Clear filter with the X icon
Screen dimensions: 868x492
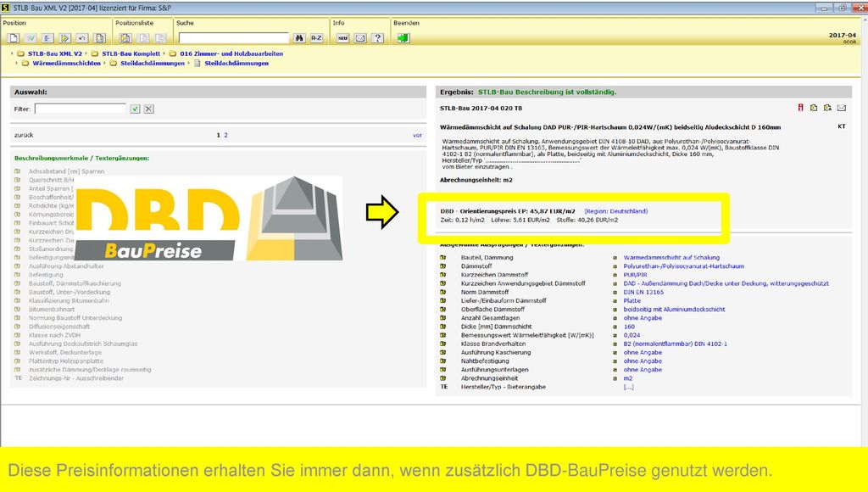click(x=149, y=109)
